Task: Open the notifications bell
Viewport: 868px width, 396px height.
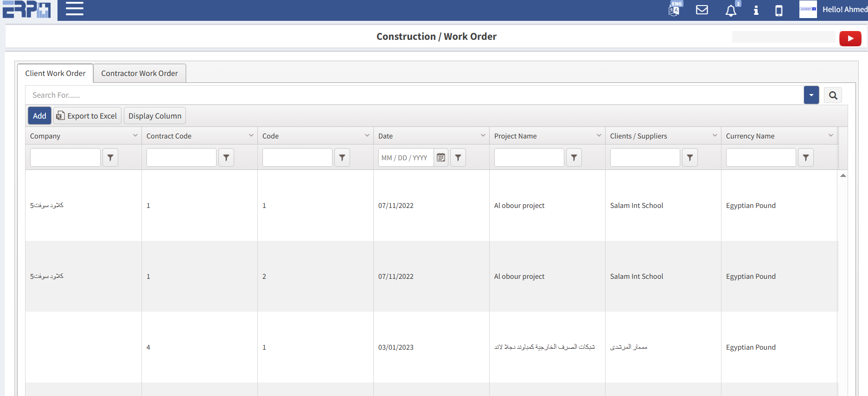Action: click(731, 10)
